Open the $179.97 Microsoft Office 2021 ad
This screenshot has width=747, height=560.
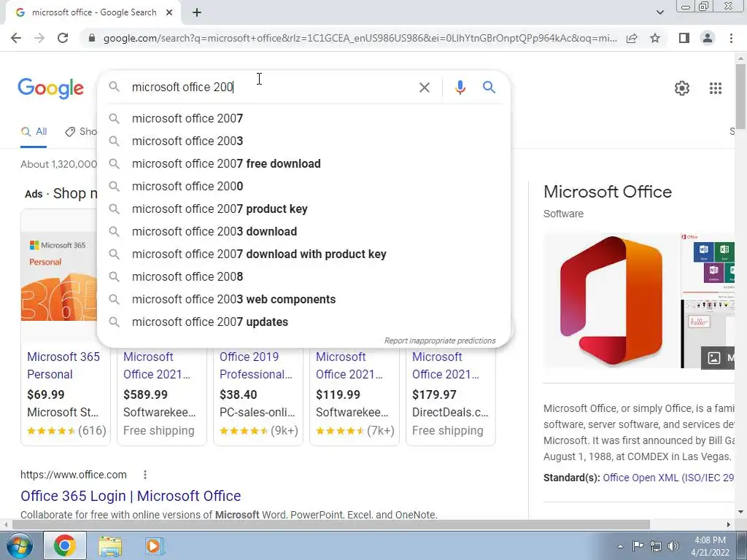[446, 365]
